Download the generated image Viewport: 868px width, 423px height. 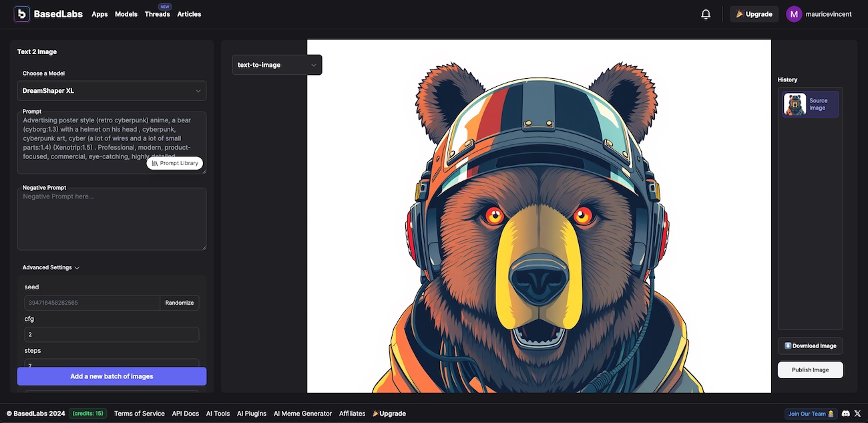pyautogui.click(x=811, y=345)
